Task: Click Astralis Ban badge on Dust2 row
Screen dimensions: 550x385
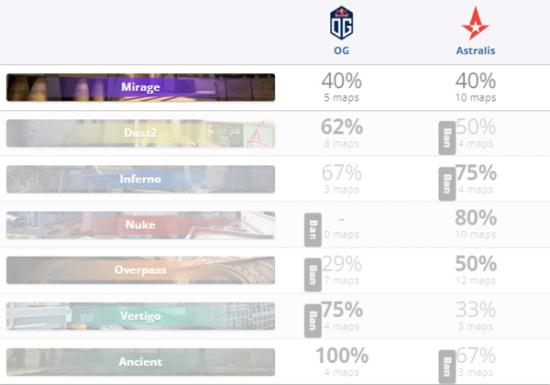Action: point(447,138)
